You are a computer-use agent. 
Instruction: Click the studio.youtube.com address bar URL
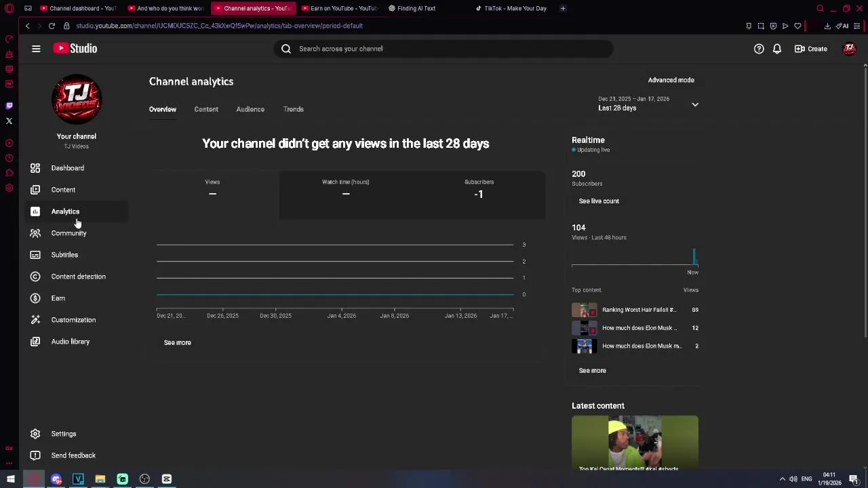220,26
